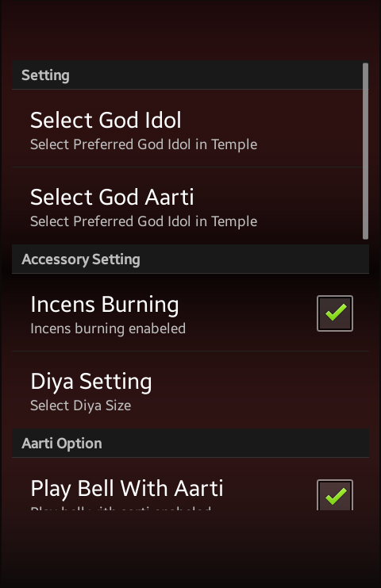Open the Select God Idol setting
This screenshot has height=588, width=381.
click(190, 129)
